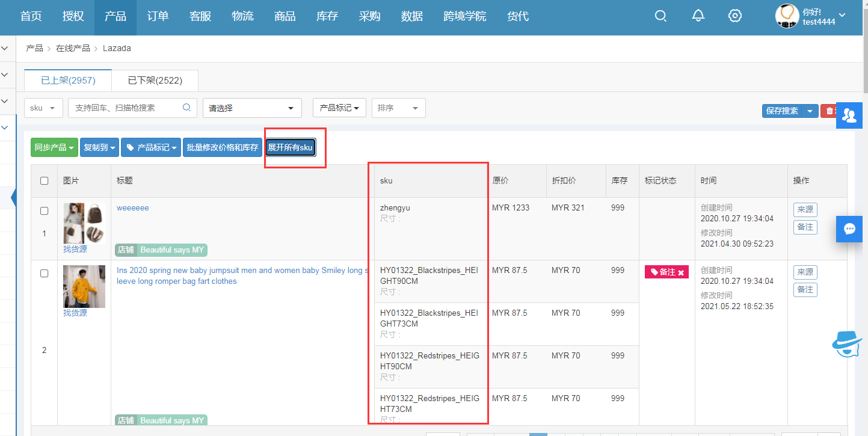Click the yellow sweater product thumbnail
868x436 pixels.
[84, 286]
